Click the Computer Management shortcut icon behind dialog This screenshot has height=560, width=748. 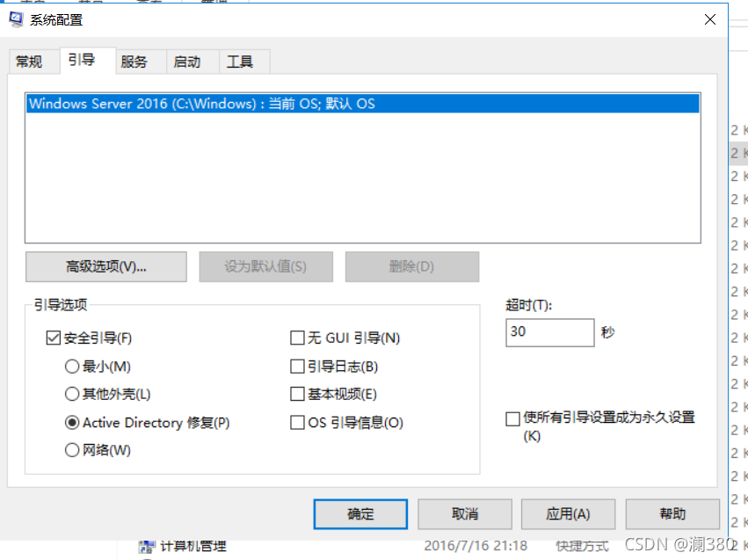point(147,547)
